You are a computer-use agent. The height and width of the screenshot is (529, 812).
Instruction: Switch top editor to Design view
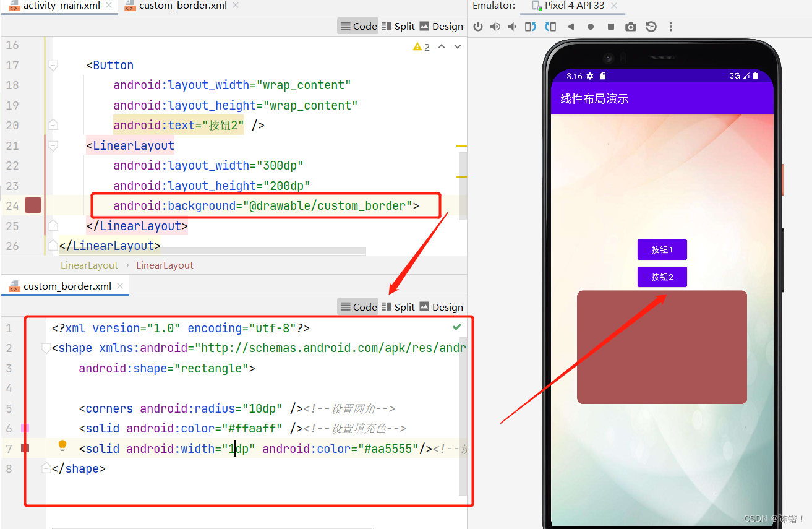point(441,26)
